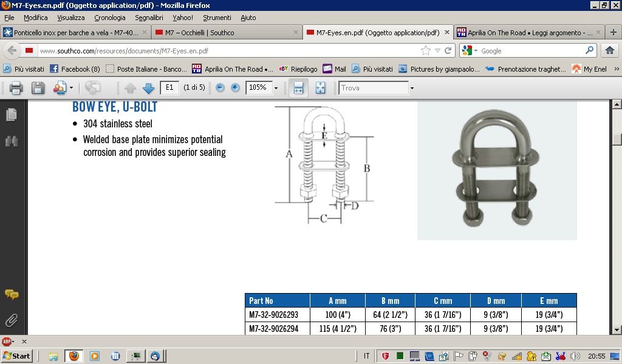622x364 pixels.
Task: Close the M7-Eyes.en.pdf tab
Action: point(447,33)
